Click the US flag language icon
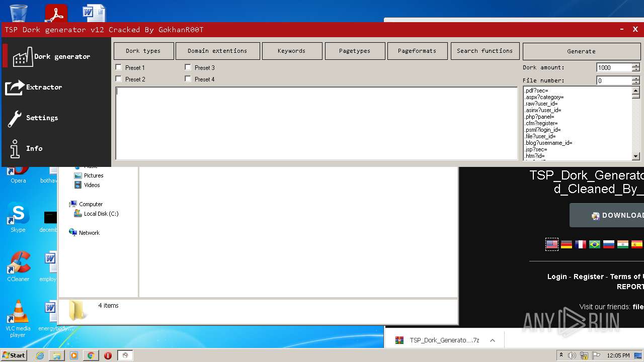The image size is (644, 362). click(552, 244)
